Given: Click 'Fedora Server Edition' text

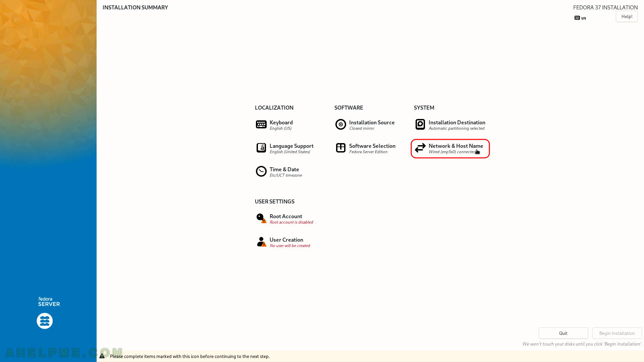Looking at the screenshot, I should coord(368,152).
